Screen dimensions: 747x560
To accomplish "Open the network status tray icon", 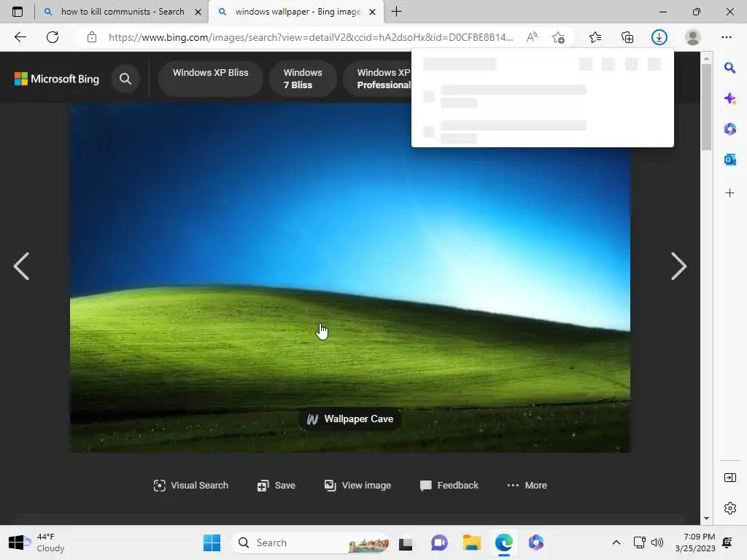I will coord(639,542).
